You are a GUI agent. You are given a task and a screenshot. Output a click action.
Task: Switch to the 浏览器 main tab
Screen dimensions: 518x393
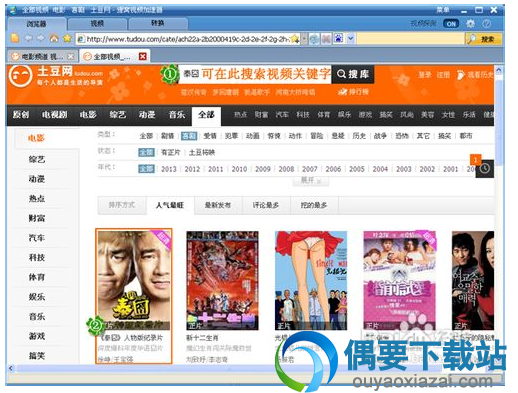36,24
